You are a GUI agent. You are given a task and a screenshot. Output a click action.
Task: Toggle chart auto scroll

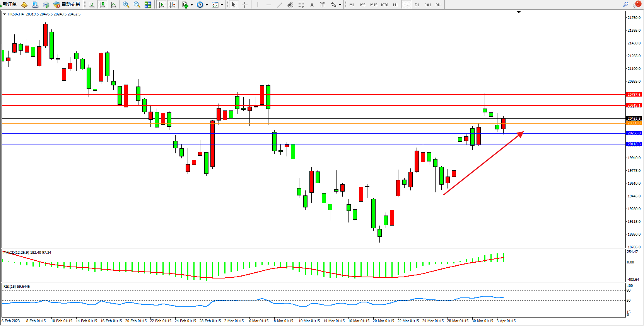tap(161, 5)
